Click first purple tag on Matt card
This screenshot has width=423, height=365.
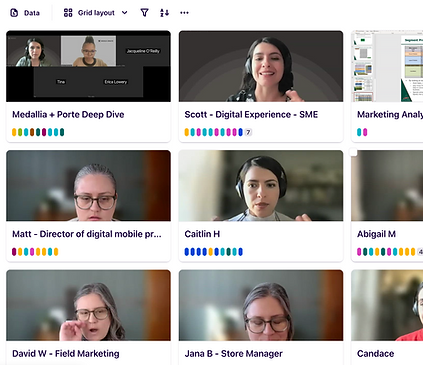point(14,252)
